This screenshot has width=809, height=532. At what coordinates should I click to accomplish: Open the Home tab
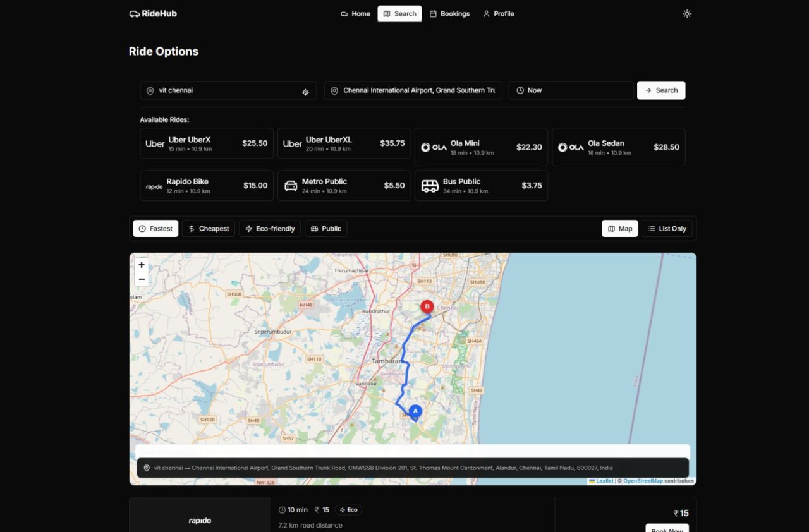click(355, 13)
